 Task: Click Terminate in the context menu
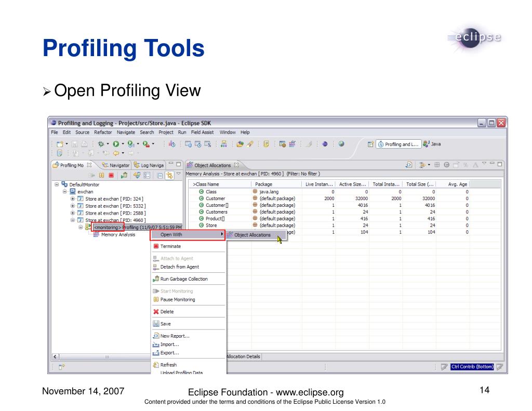(x=188, y=246)
